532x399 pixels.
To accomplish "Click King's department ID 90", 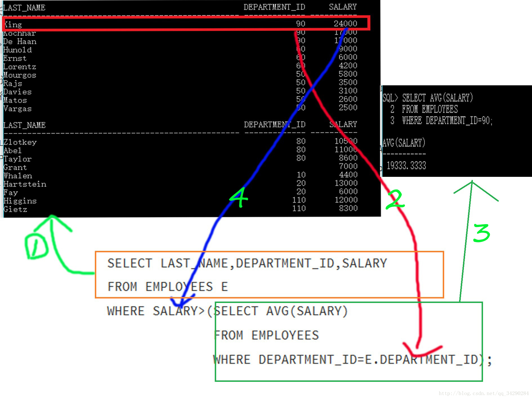I will coord(301,24).
